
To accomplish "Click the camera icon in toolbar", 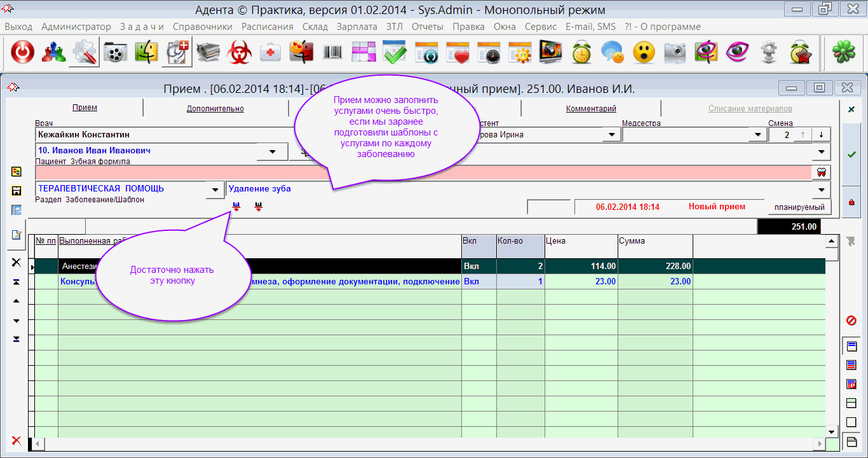I will 675,53.
